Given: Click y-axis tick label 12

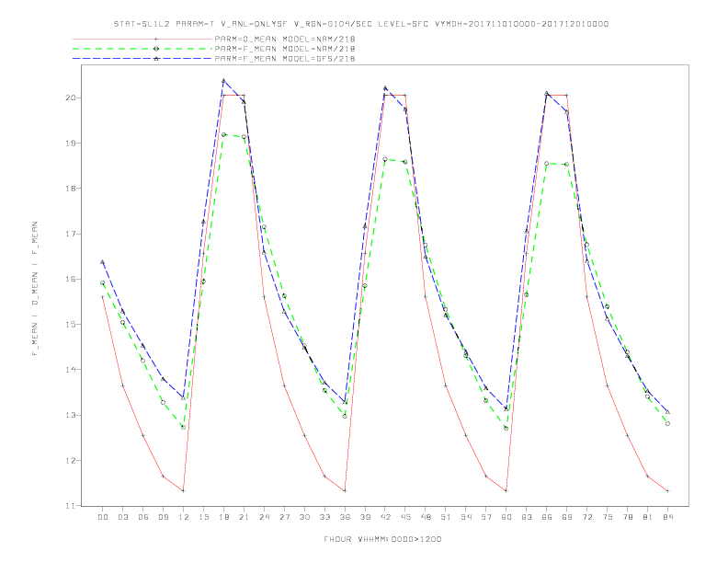Looking at the screenshot, I should 71,460.
